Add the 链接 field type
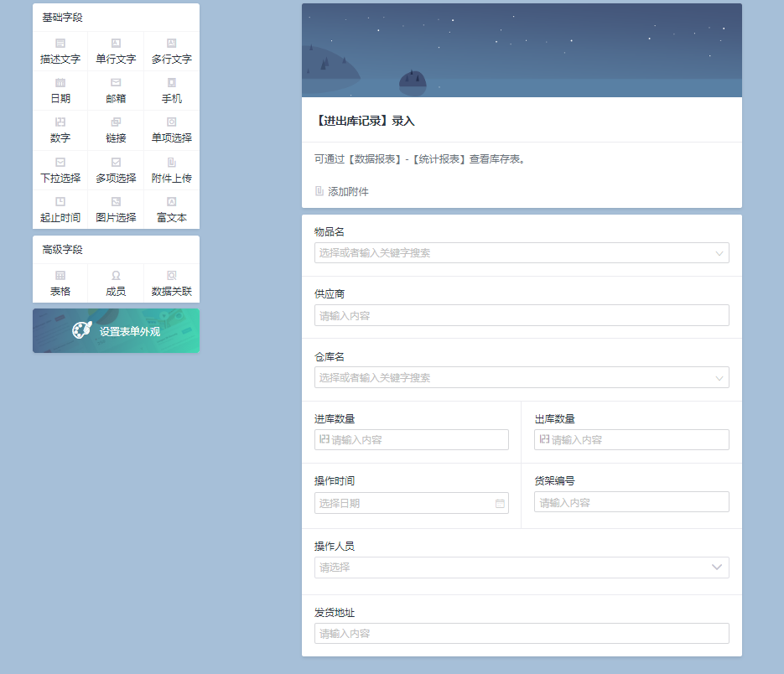This screenshot has width=784, height=674. point(116,131)
